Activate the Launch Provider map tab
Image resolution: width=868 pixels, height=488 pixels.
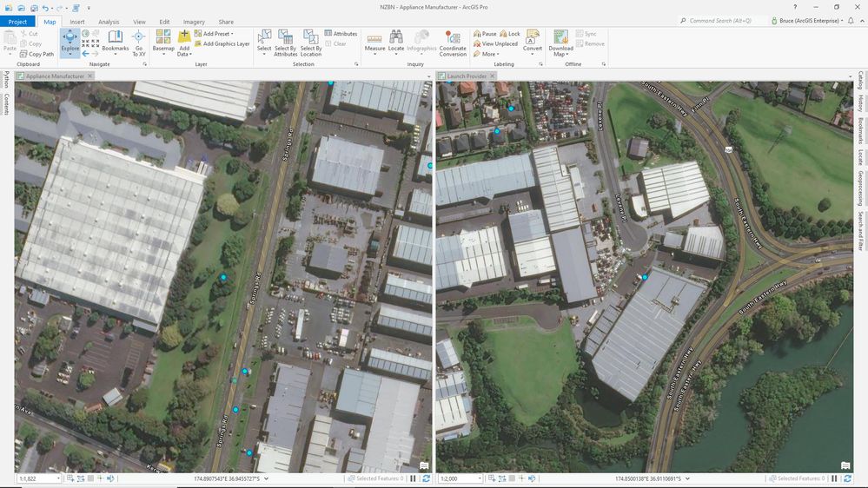click(x=467, y=76)
